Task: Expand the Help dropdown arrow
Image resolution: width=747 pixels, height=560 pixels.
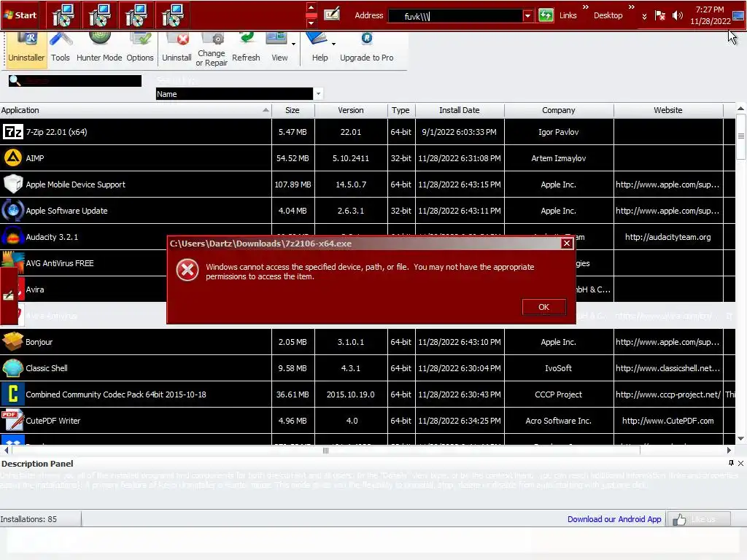Action: click(333, 44)
